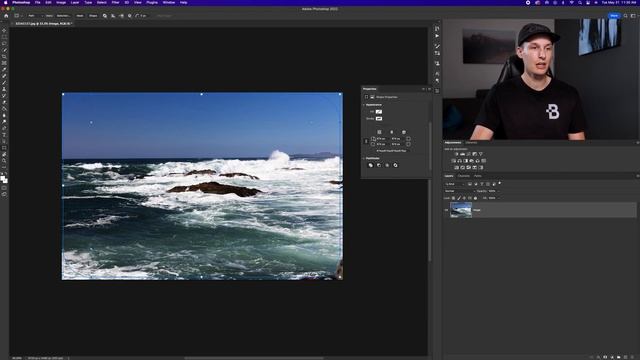Open path operations icon in options bar

[x=105, y=16]
